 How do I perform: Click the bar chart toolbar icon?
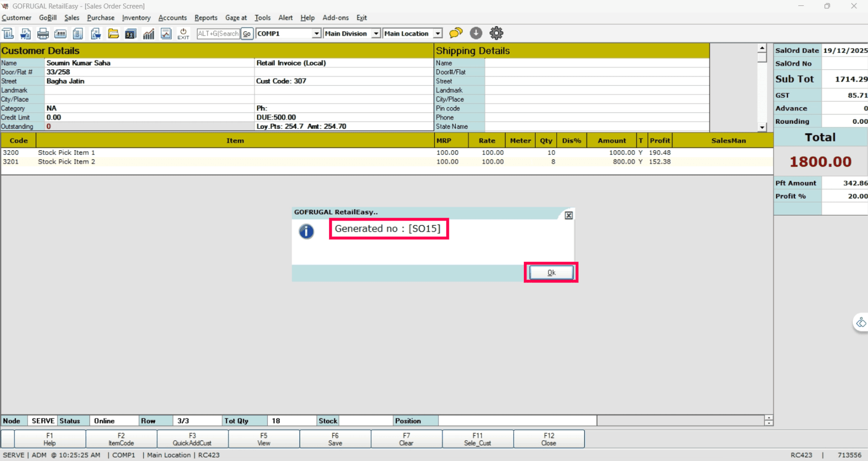tap(148, 34)
